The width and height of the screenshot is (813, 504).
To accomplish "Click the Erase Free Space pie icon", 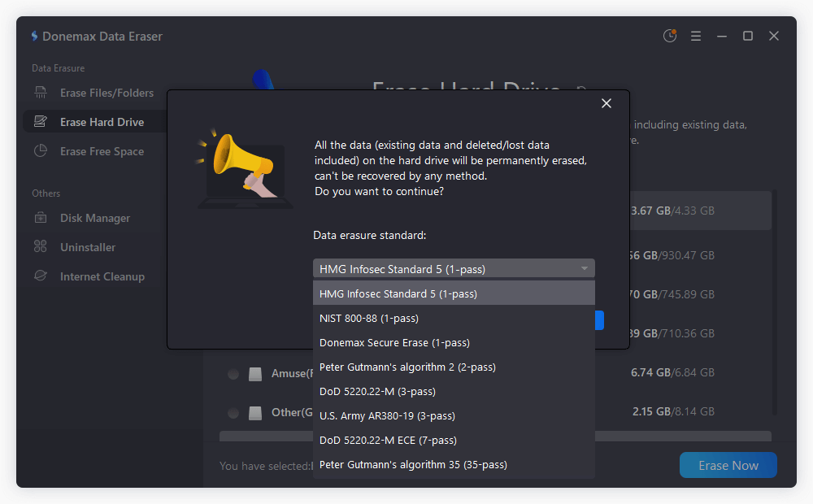I will coord(41,151).
